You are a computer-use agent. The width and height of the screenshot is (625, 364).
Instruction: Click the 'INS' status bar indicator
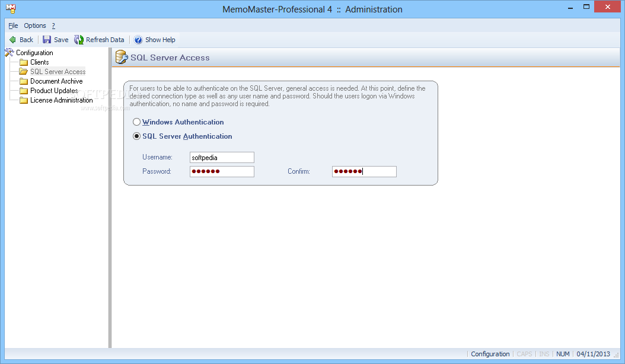[544, 354]
